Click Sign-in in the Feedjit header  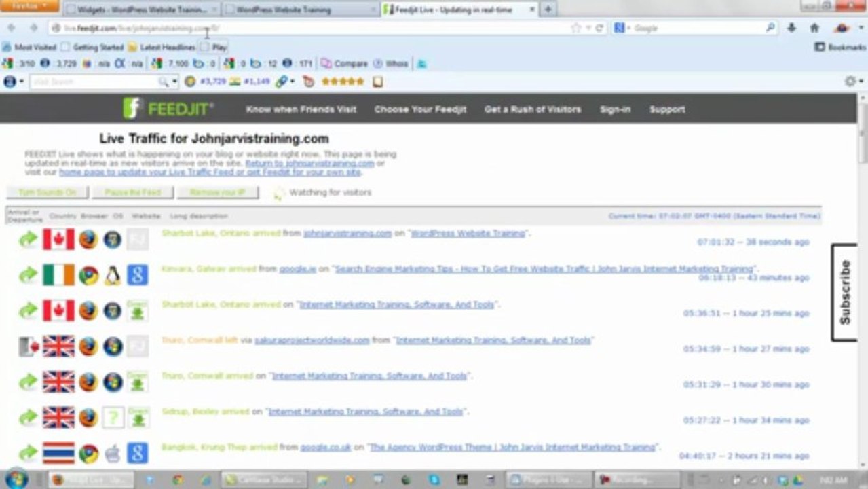coord(615,109)
